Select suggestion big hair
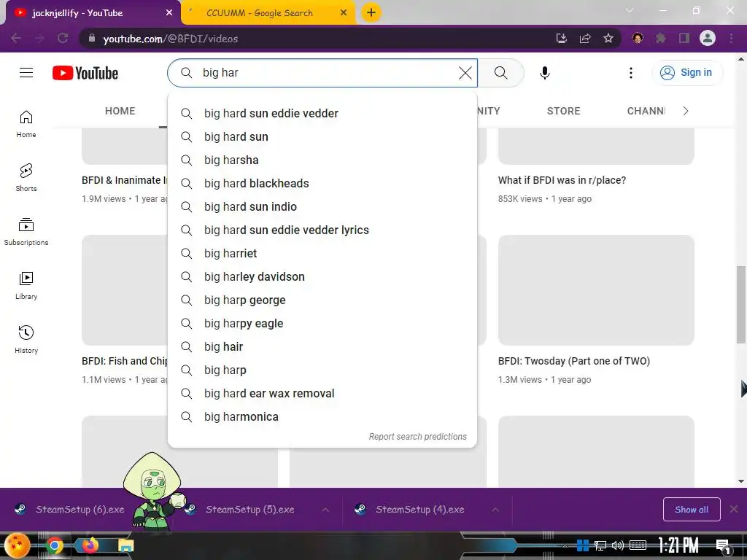The width and height of the screenshot is (747, 560). tap(322, 346)
